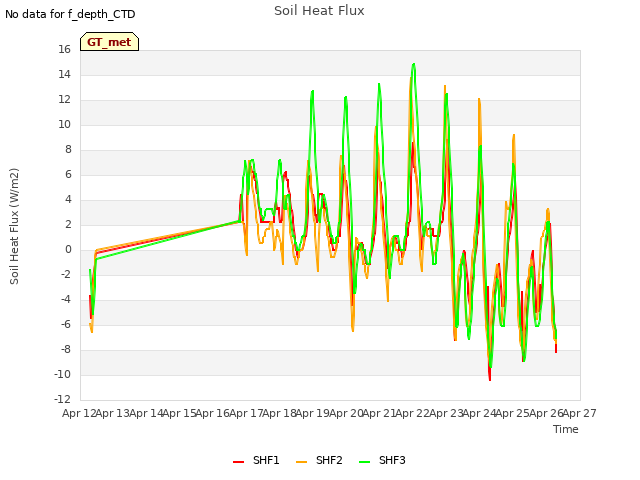Click the Soil Heat Flux chart title
The height and width of the screenshot is (480, 640).
[319, 11]
